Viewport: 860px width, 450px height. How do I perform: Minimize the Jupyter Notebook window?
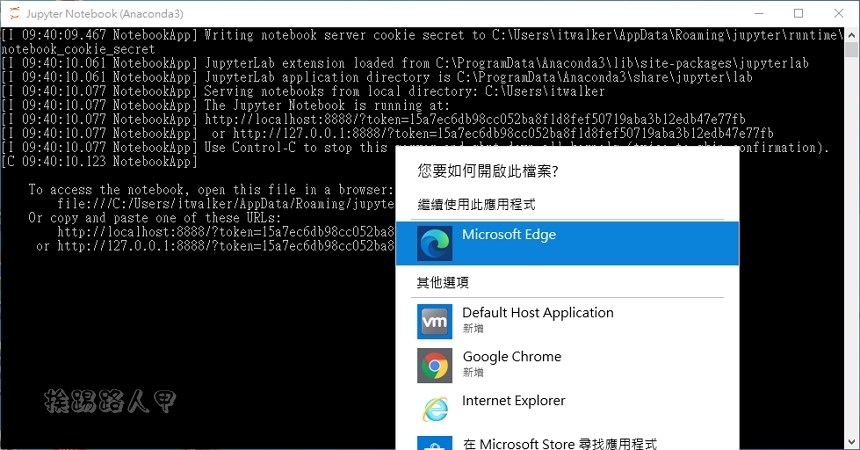[759, 13]
